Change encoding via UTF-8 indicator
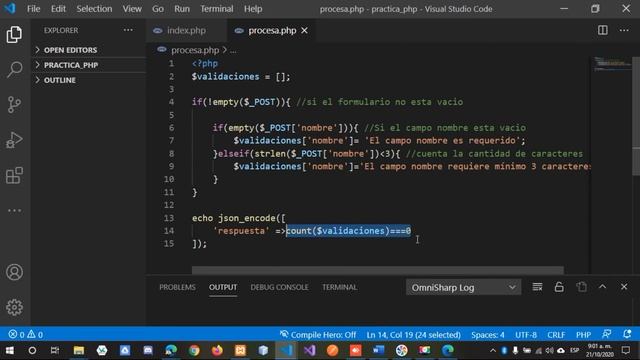This screenshot has width=640, height=360. point(526,335)
